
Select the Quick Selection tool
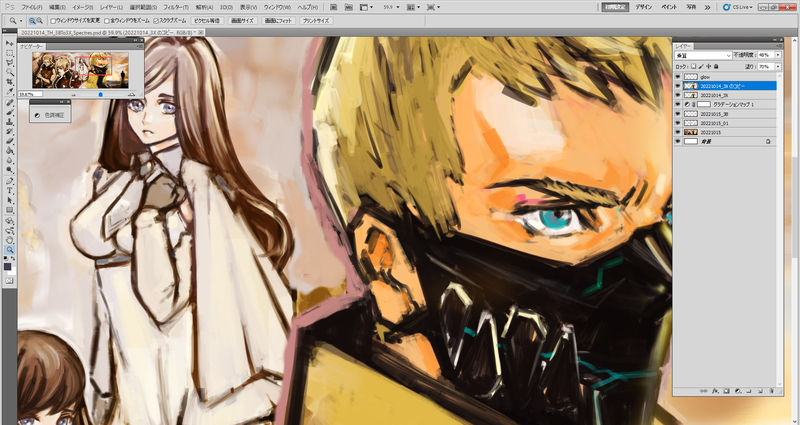[x=10, y=72]
